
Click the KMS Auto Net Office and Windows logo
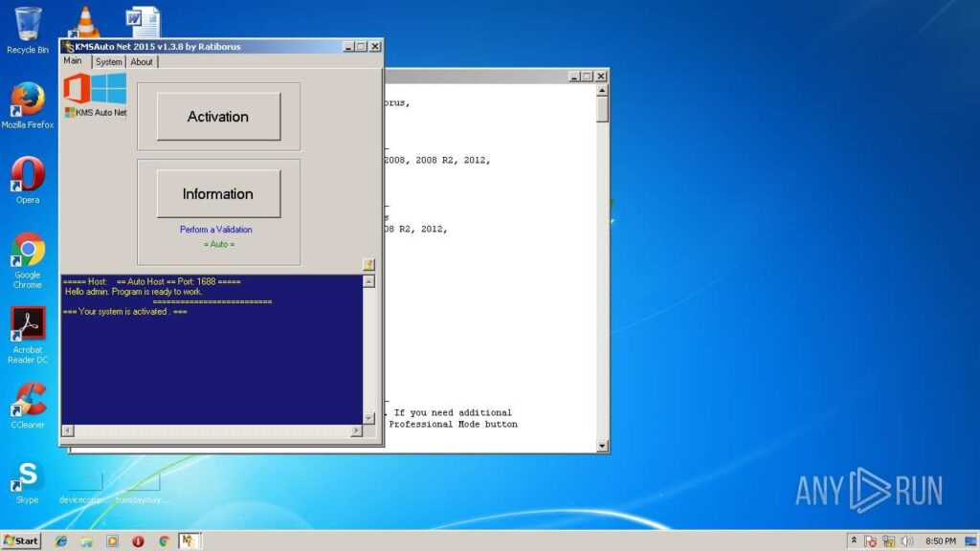[x=95, y=95]
